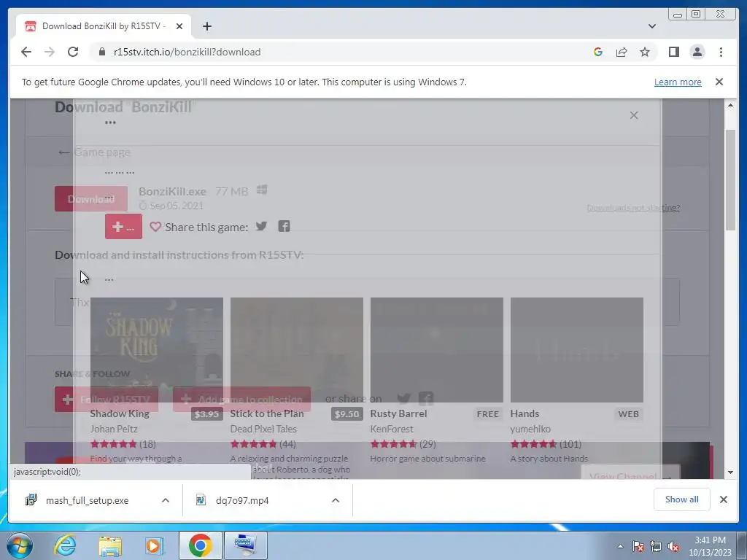Viewport: 747px width, 560px height.
Task: Close the overlay dialog with X
Action: point(634,115)
